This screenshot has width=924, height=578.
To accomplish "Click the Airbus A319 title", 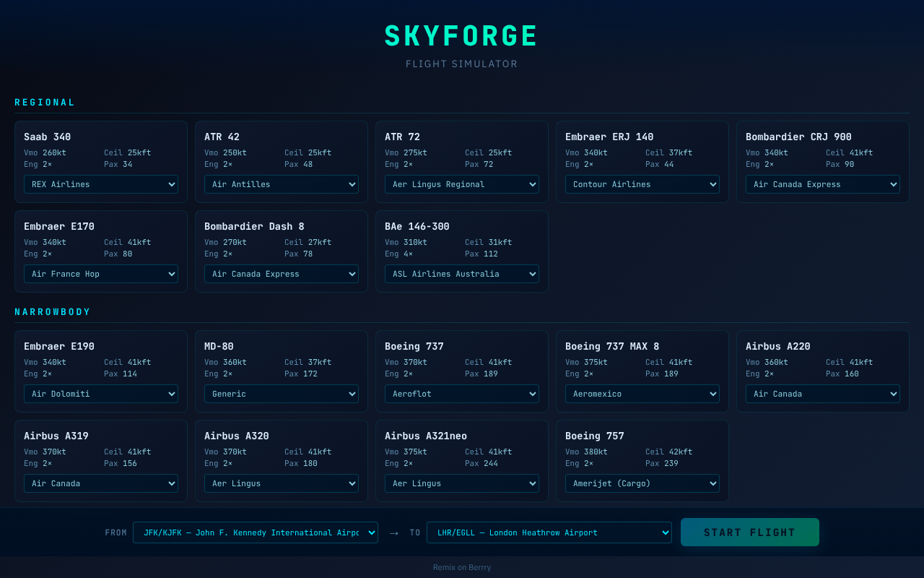I will coord(56,436).
